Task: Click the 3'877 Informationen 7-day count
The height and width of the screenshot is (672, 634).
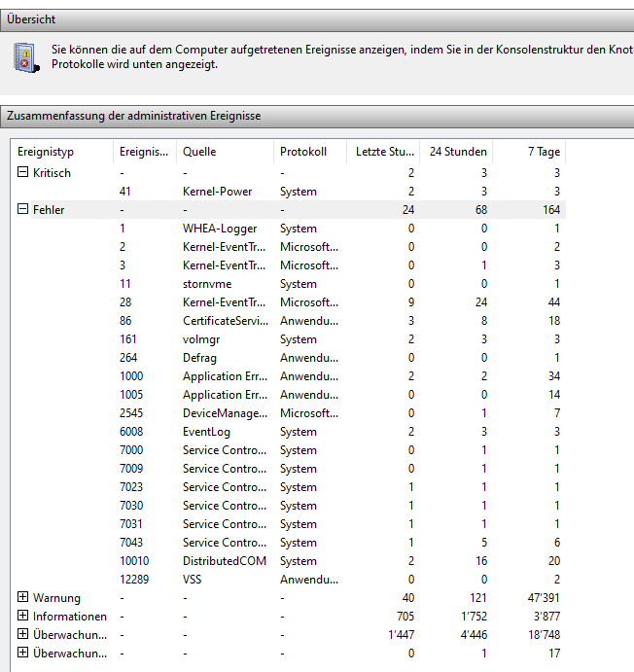Action: (x=546, y=617)
